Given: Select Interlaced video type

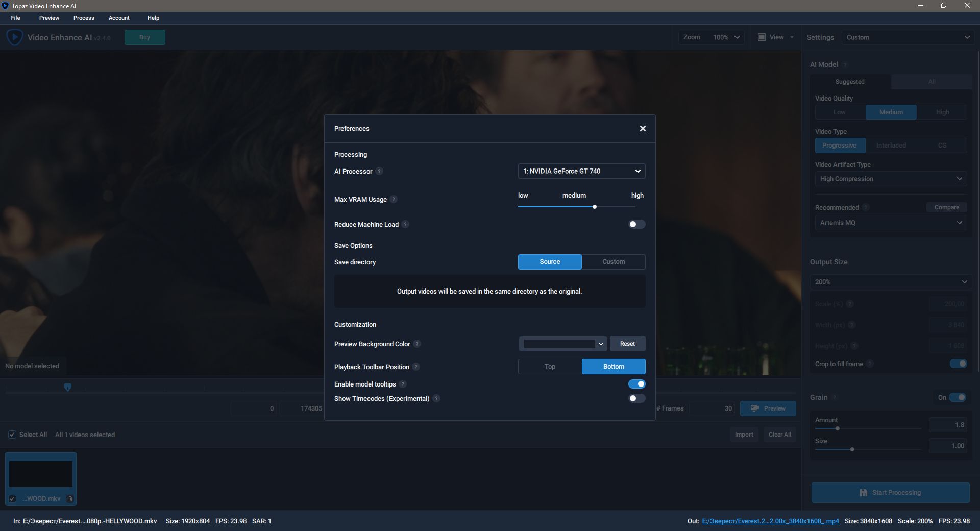Looking at the screenshot, I should pos(891,146).
